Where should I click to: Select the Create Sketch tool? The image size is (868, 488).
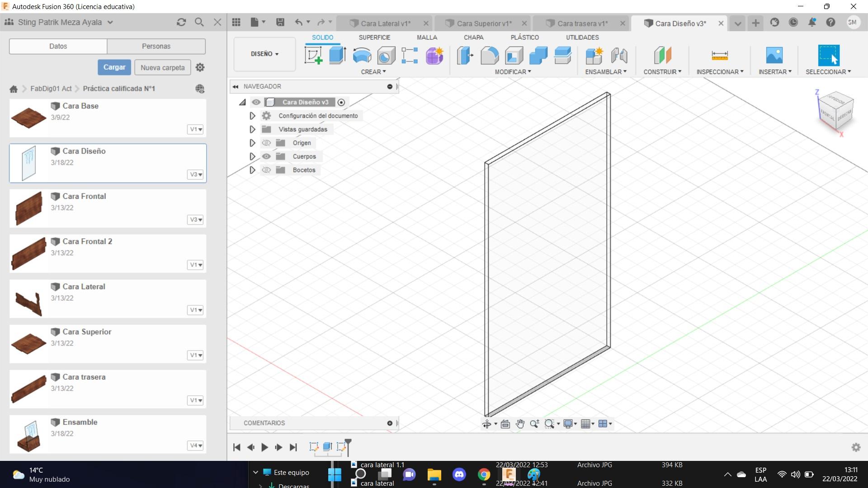click(313, 55)
